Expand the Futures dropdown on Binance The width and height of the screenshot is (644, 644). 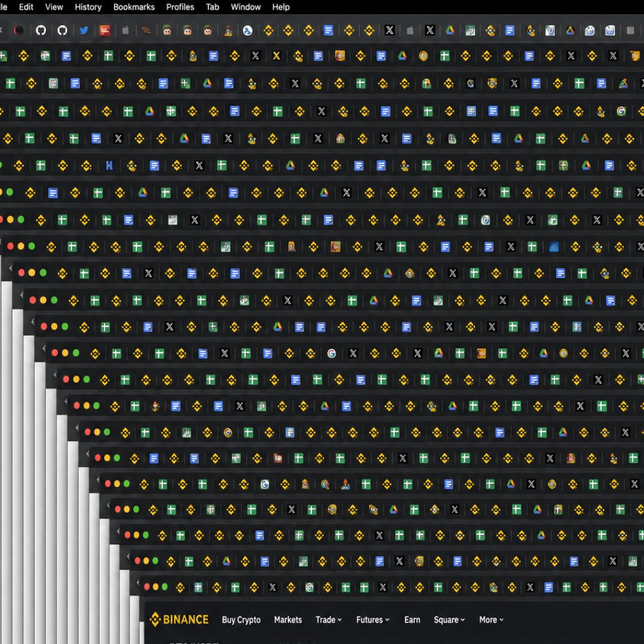click(373, 620)
